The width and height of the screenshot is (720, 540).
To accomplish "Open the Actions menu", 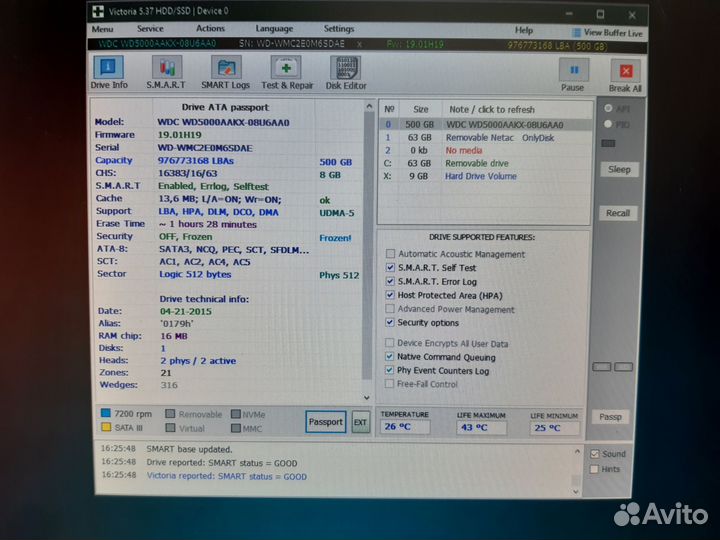I will click(x=210, y=28).
